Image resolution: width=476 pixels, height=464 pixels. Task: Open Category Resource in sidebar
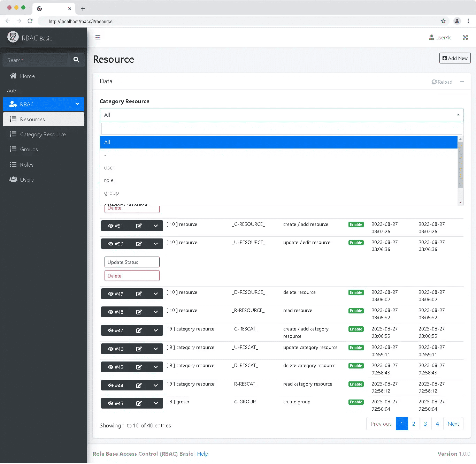click(43, 135)
